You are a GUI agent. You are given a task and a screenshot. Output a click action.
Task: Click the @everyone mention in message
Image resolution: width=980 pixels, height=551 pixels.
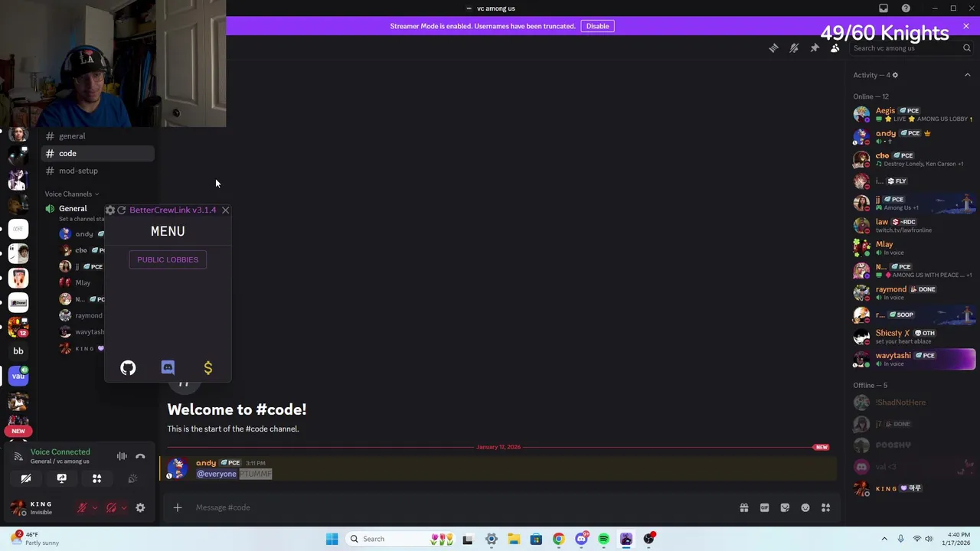[x=217, y=474]
